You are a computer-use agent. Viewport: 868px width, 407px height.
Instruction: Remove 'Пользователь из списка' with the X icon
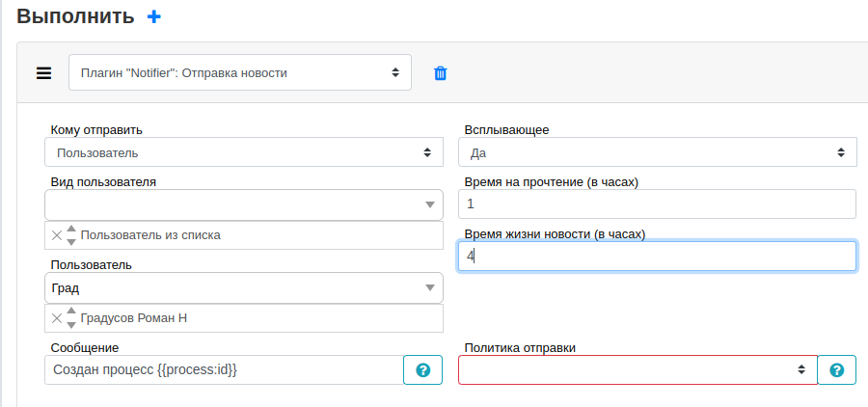[57, 235]
